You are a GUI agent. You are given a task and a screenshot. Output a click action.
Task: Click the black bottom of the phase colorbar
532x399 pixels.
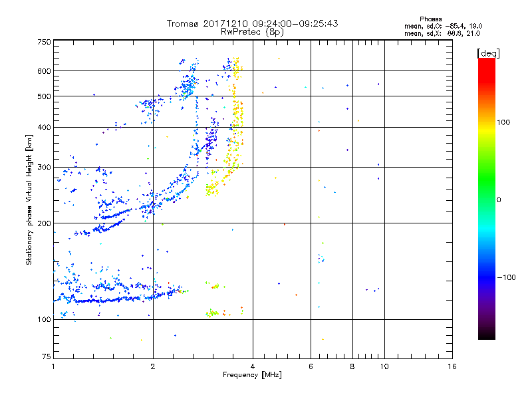487,334
